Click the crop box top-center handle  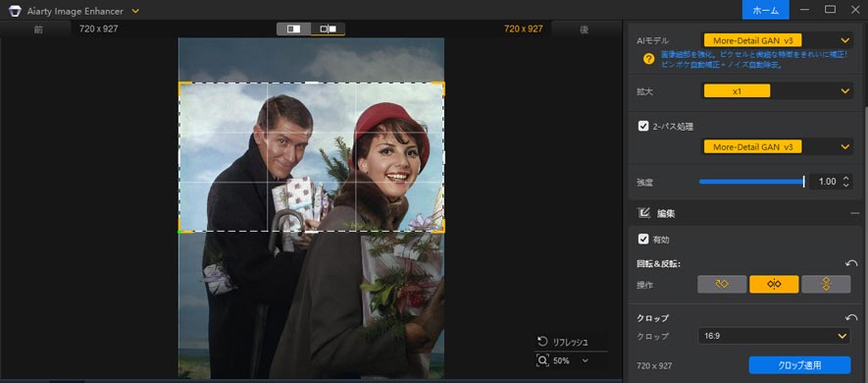[312, 83]
